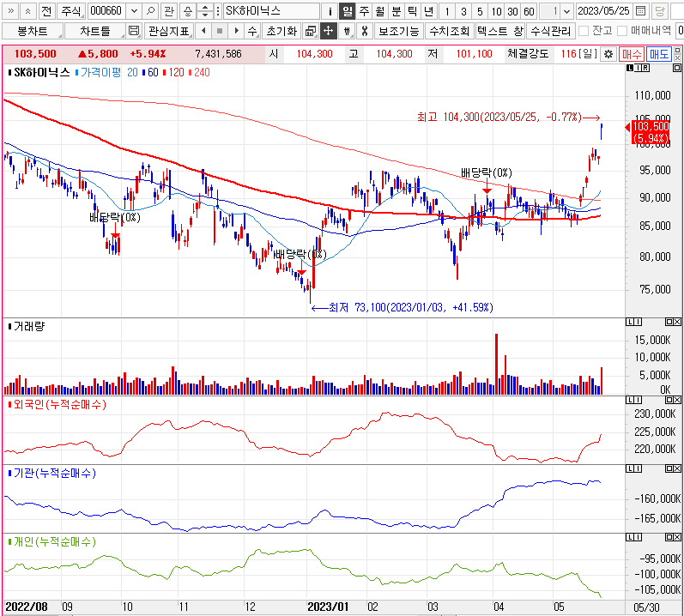Maximize the volume (거래량) pane
The image size is (684, 616).
[x=669, y=322]
